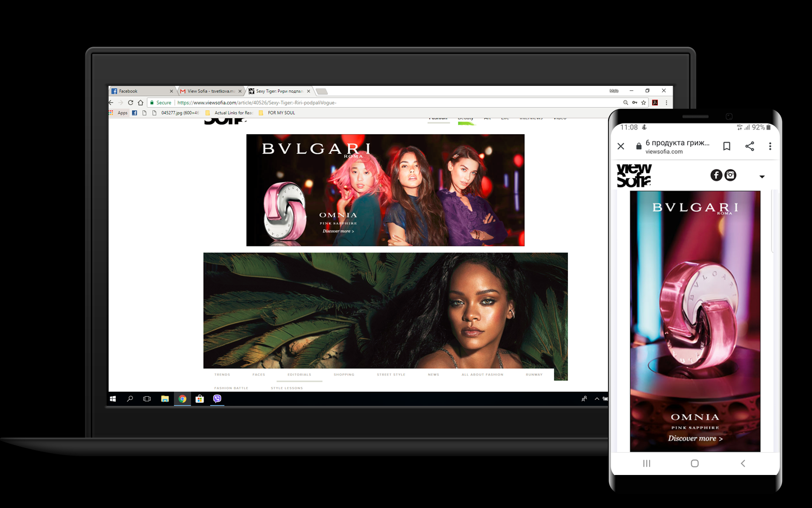This screenshot has height=508, width=812.
Task: Open the Adobe Acrobat extension icon
Action: [655, 103]
